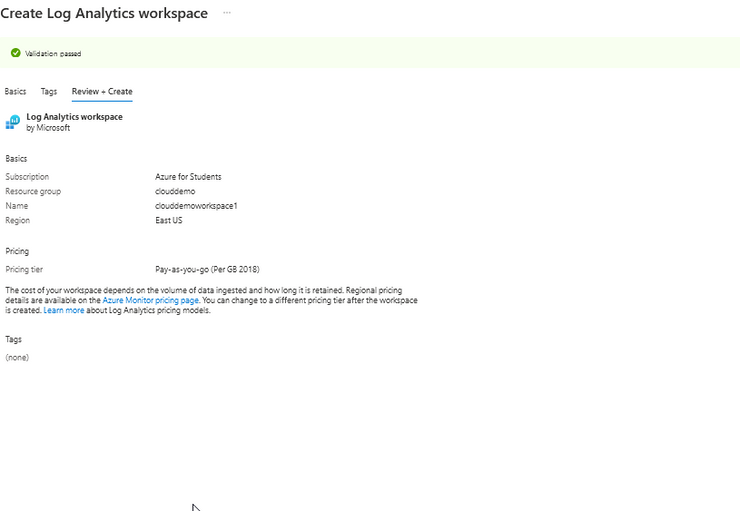Switch to the Basics tab

point(15,92)
